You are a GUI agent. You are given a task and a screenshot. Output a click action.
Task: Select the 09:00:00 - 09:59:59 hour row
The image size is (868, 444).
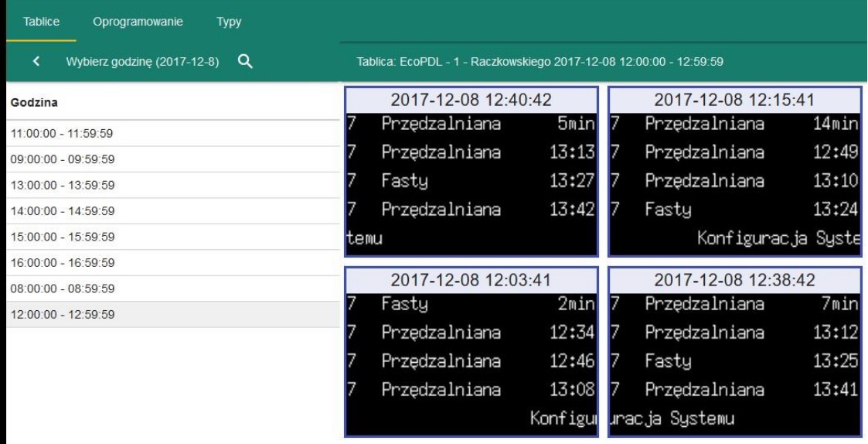(173, 159)
